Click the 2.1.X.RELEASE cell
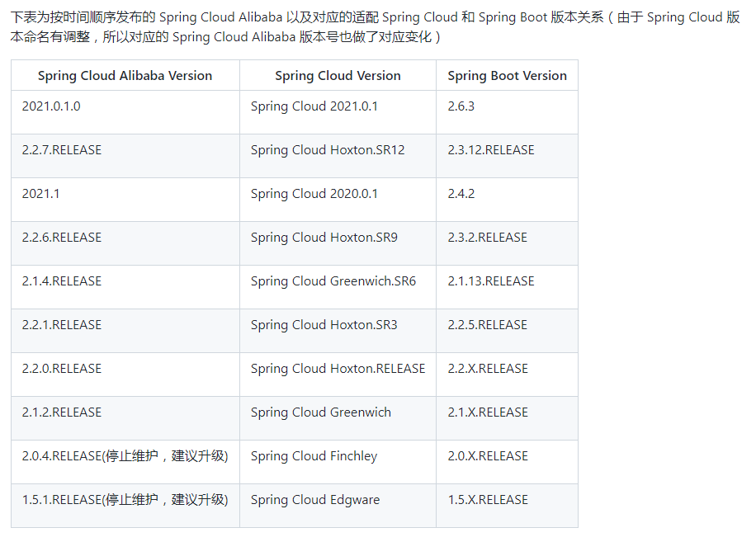Image resolution: width=756 pixels, height=542 pixels. (x=508, y=418)
